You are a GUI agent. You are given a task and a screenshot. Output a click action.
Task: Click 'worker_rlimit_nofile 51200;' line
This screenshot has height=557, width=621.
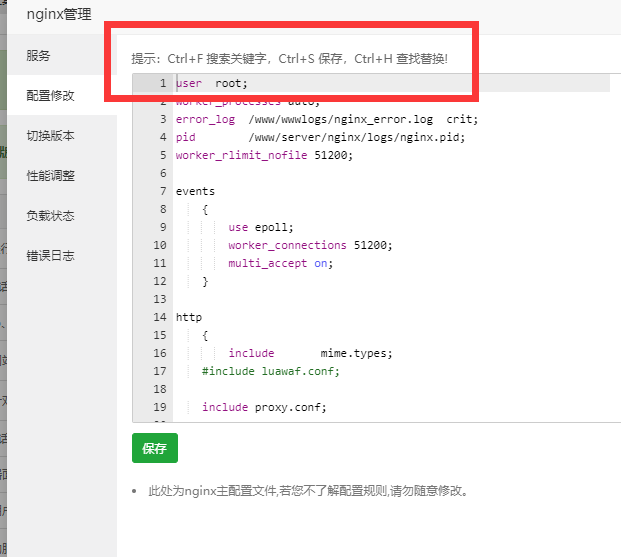pyautogui.click(x=264, y=155)
